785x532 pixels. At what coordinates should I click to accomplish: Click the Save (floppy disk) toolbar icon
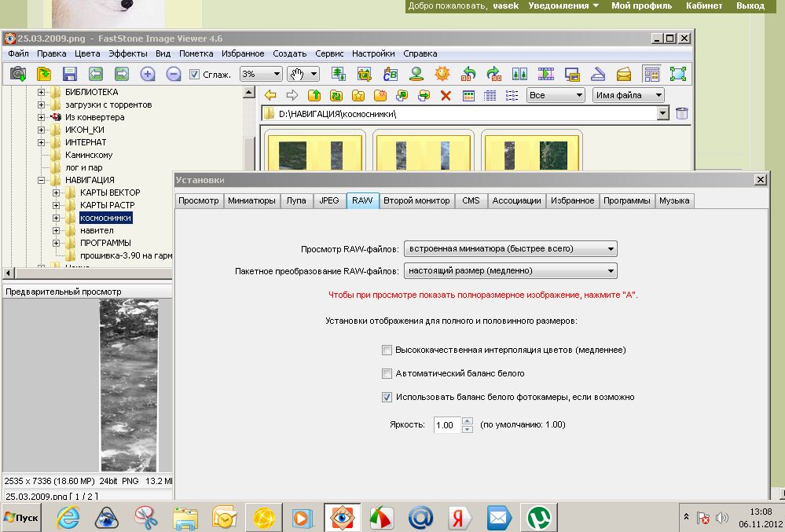point(70,74)
